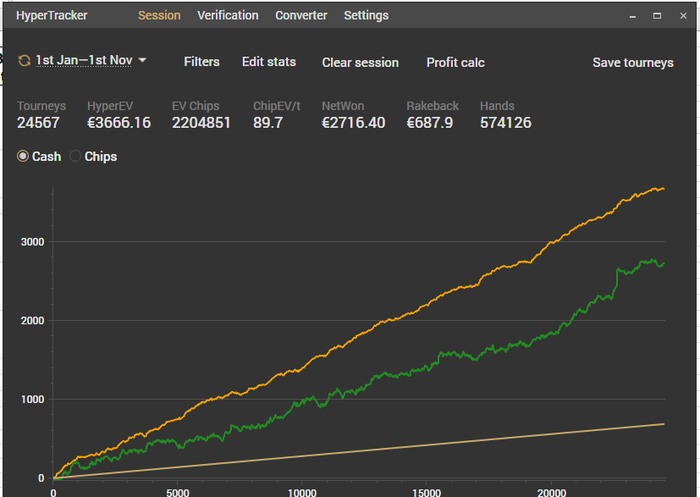Click the 20000 x-axis label

coord(551,493)
